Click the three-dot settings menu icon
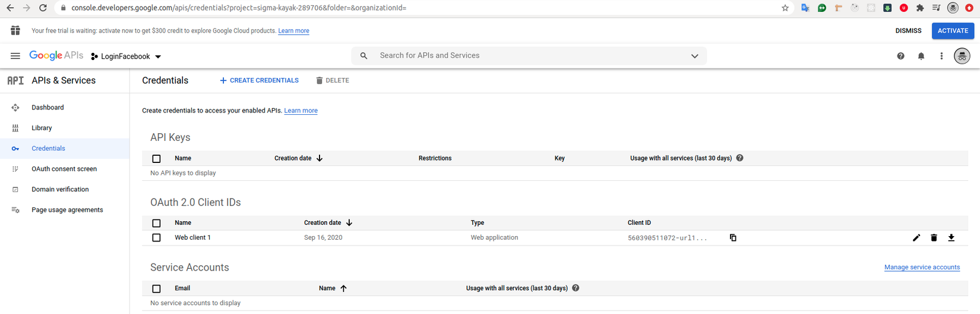Image resolution: width=980 pixels, height=314 pixels. (x=941, y=56)
